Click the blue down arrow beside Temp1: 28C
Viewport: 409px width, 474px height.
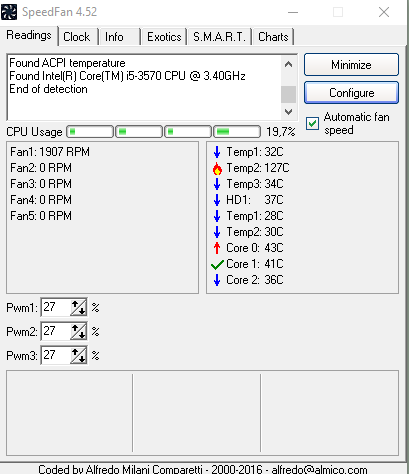pos(217,216)
